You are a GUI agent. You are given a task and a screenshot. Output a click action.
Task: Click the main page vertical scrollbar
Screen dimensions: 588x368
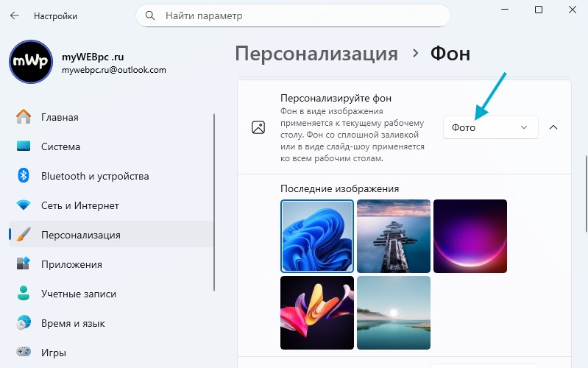pos(586,194)
